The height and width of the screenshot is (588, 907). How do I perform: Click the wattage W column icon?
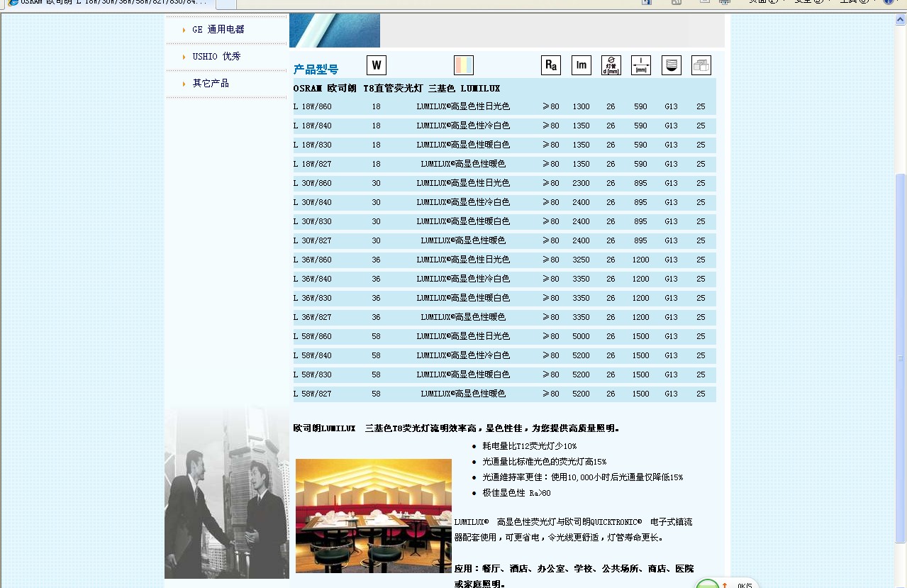click(x=377, y=66)
